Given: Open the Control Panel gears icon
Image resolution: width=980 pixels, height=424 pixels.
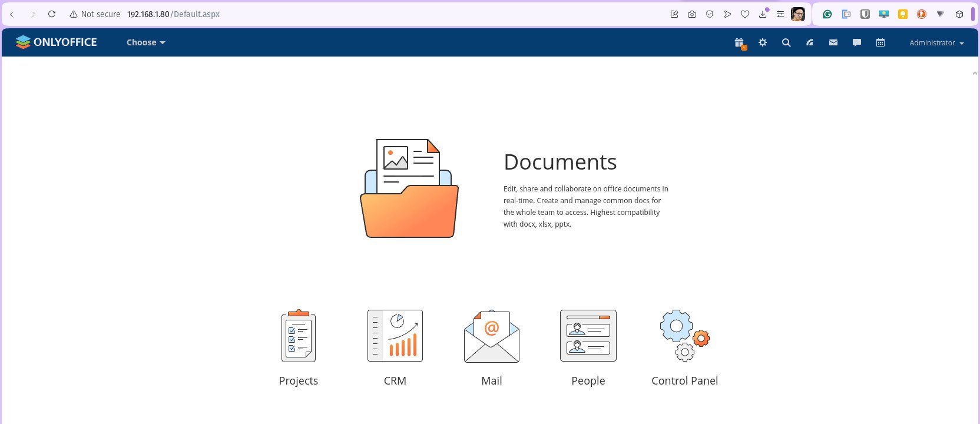Looking at the screenshot, I should 685,335.
